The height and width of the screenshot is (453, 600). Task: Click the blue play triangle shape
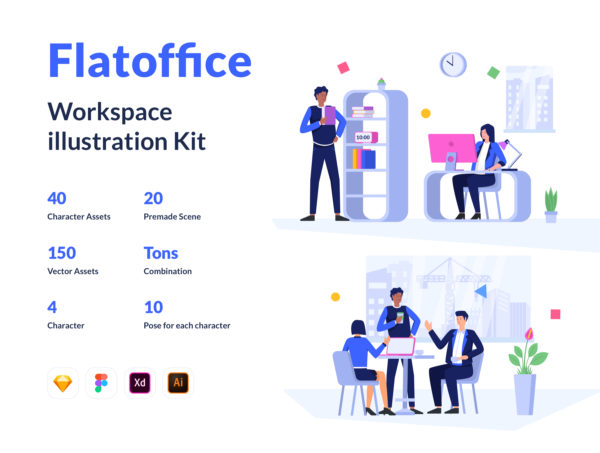(480, 291)
